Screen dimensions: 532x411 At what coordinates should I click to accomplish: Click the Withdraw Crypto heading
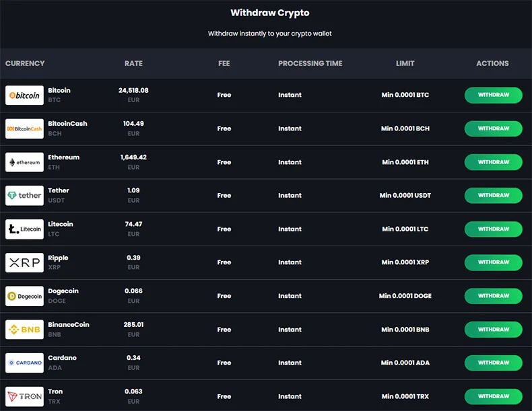click(270, 13)
